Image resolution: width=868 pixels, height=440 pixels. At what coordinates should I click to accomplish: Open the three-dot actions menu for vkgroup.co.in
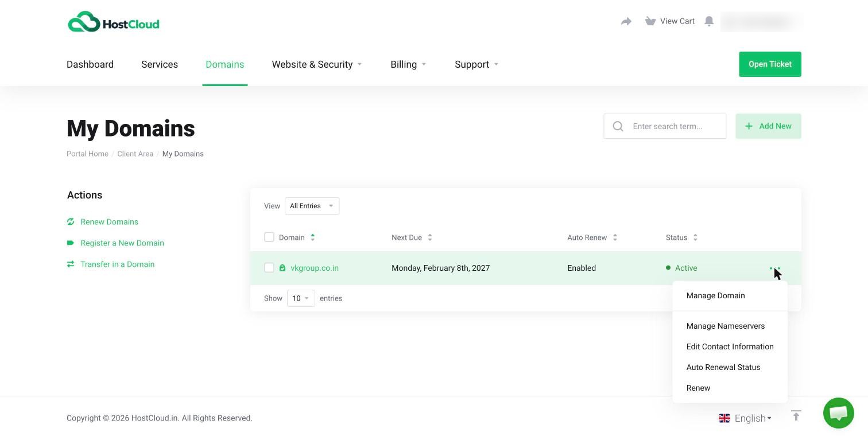tap(774, 268)
